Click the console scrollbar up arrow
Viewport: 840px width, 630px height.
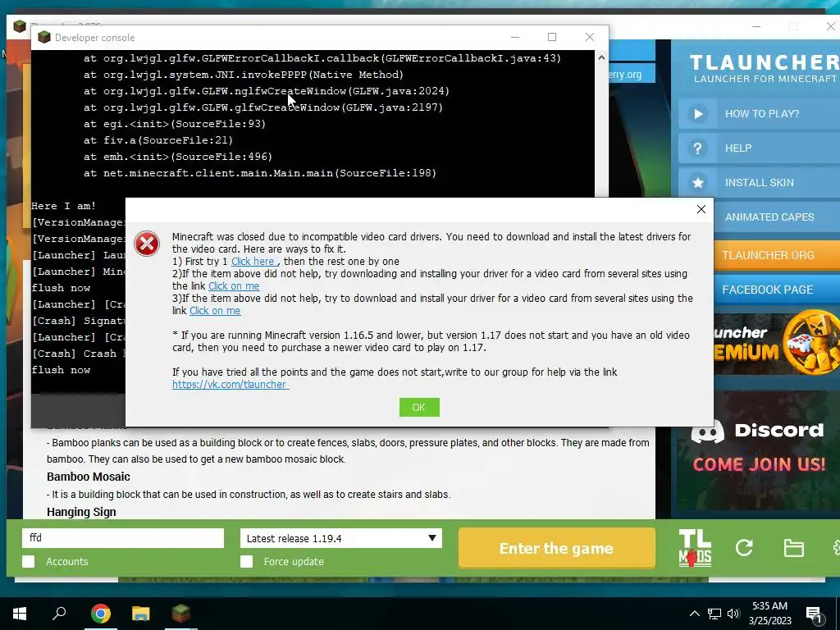(x=601, y=57)
